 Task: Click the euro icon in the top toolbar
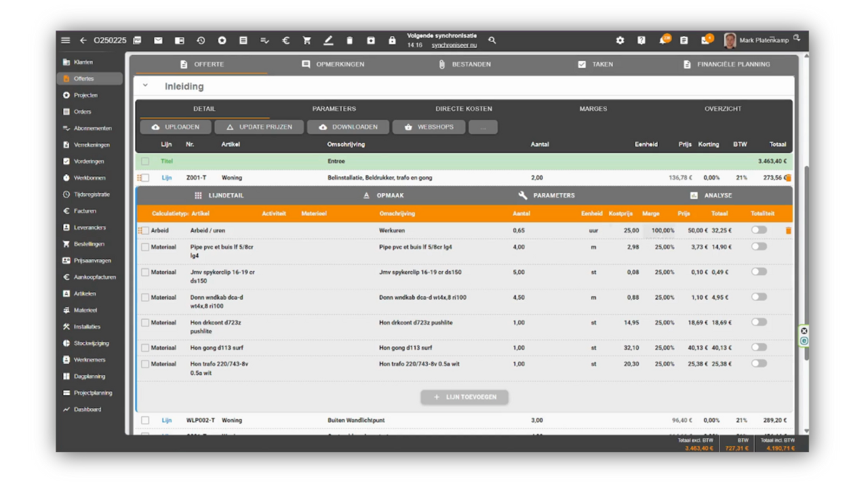tap(285, 41)
